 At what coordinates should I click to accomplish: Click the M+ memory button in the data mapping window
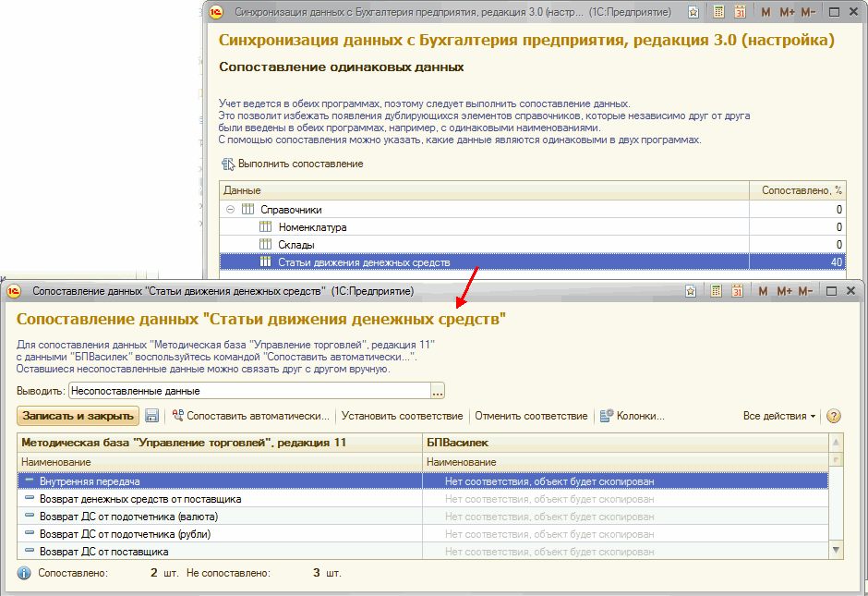pyautogui.click(x=784, y=291)
